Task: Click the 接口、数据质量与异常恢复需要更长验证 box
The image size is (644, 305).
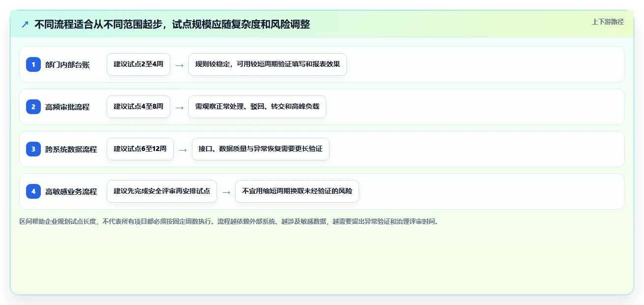Action: coord(261,149)
